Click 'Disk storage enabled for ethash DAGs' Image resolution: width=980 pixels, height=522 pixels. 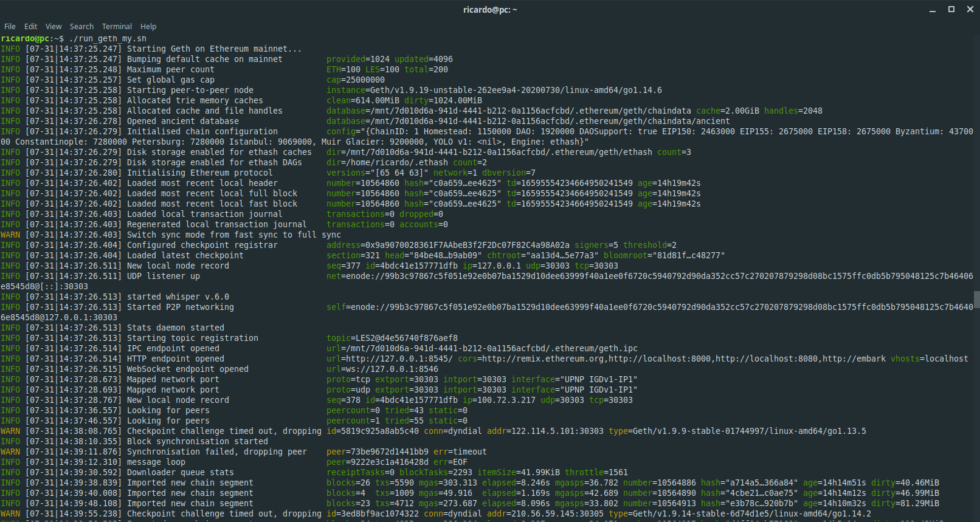215,162
